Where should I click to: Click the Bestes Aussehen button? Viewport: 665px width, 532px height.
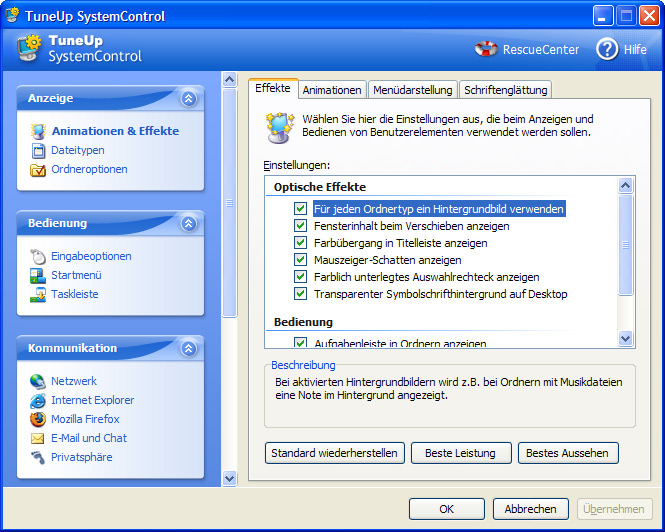point(568,453)
